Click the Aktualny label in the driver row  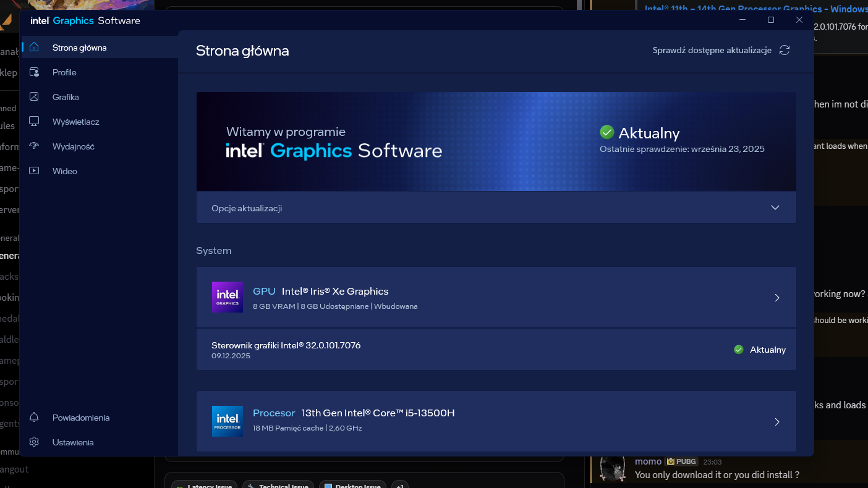click(768, 350)
